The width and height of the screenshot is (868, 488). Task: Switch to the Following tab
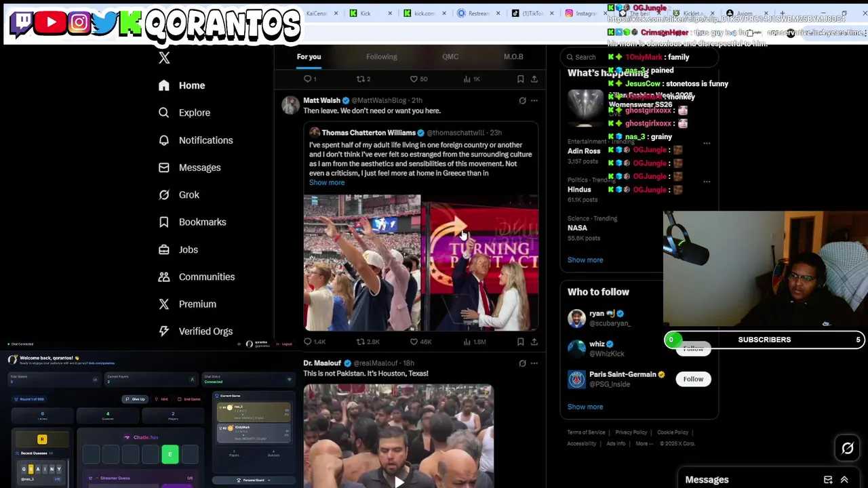(x=382, y=57)
